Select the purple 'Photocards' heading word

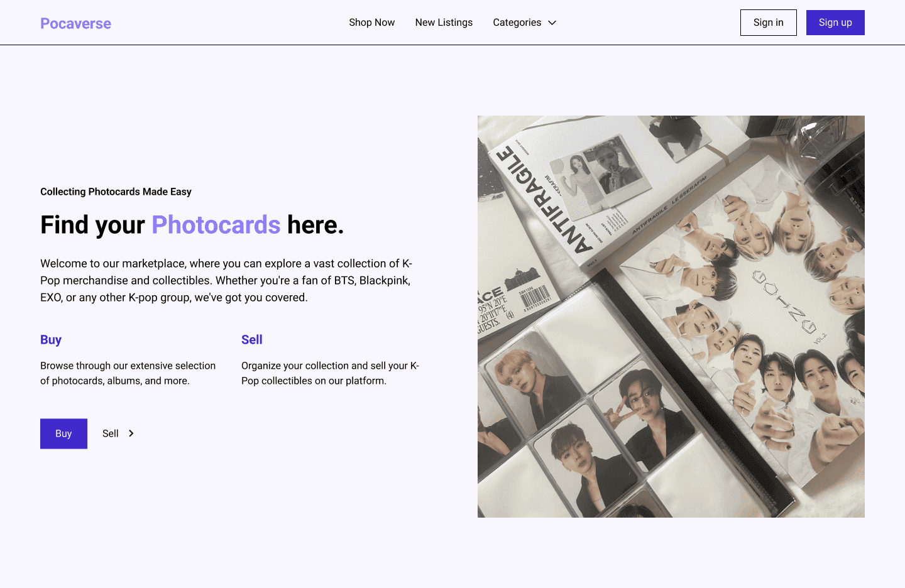point(216,225)
